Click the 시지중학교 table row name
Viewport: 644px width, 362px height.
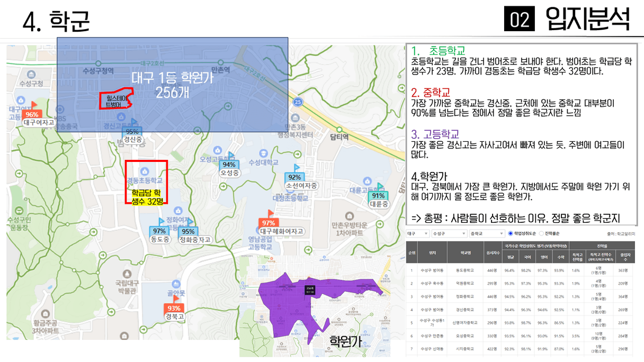click(x=466, y=349)
